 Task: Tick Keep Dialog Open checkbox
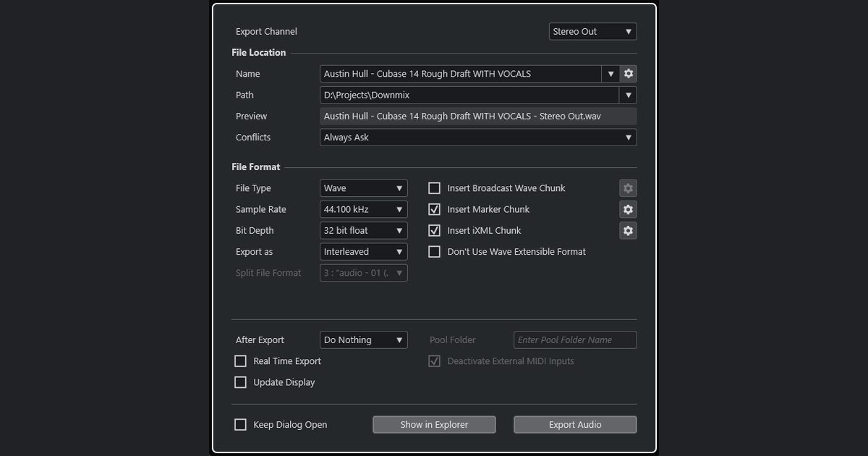pyautogui.click(x=241, y=425)
